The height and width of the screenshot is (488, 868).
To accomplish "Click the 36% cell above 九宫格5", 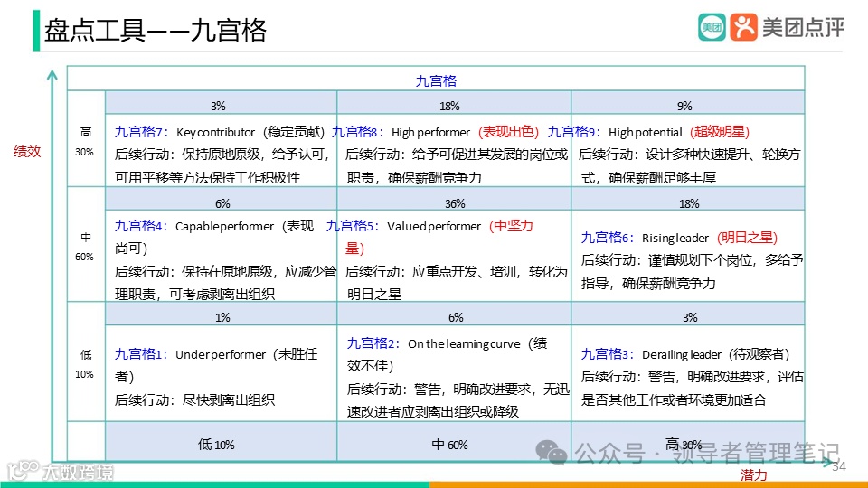I will (454, 199).
